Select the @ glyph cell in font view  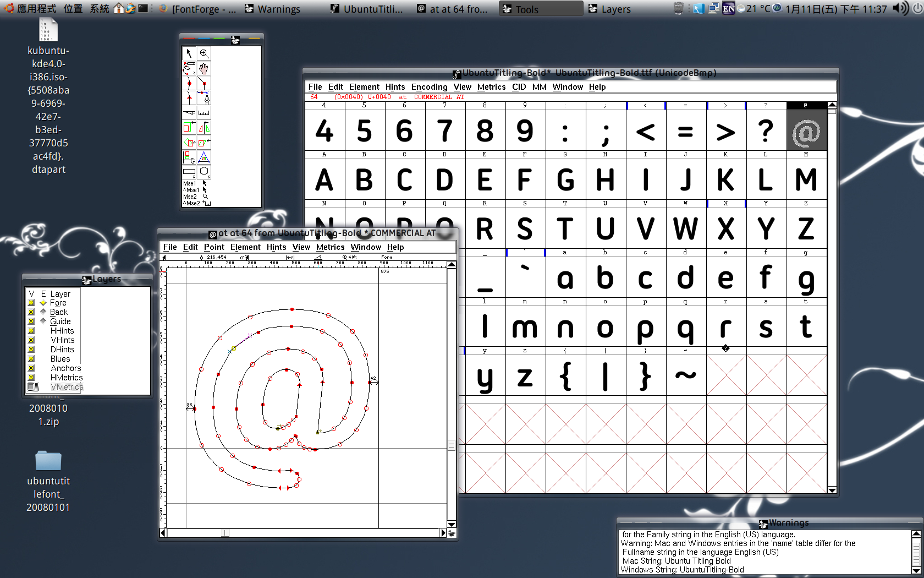pyautogui.click(x=806, y=130)
